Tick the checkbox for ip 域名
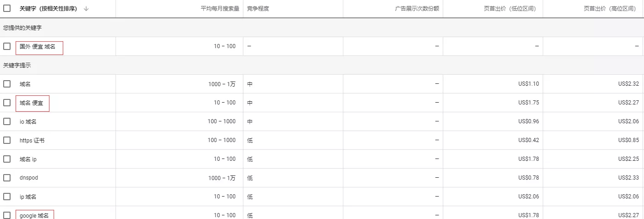644x219 pixels. pos(7,197)
